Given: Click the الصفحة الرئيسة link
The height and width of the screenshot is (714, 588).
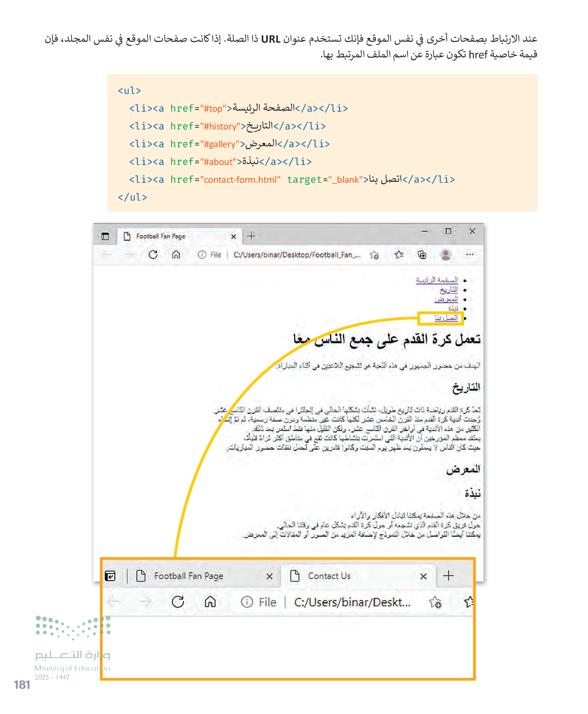Looking at the screenshot, I should 437,280.
